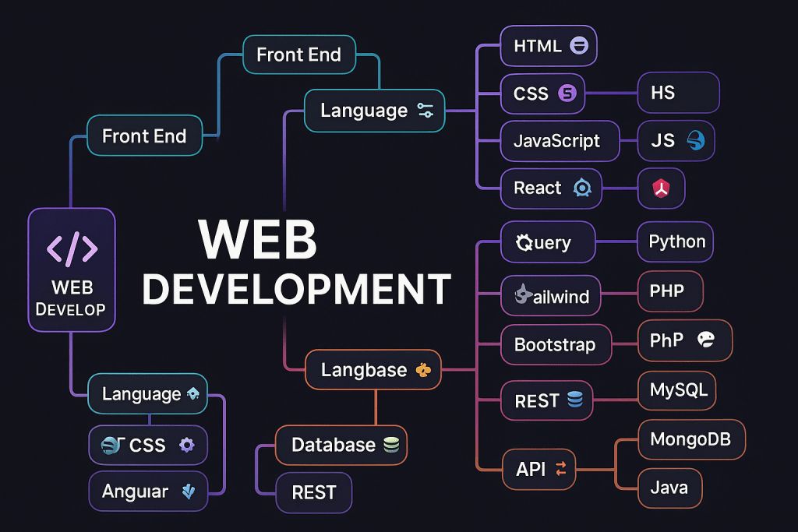Click the purple S badge beside CSS

(x=567, y=93)
